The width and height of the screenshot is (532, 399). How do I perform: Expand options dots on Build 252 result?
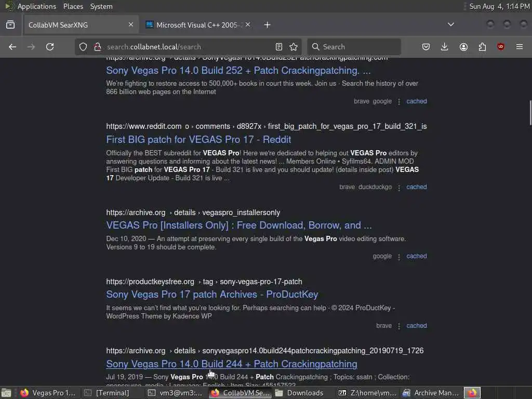pos(399,101)
